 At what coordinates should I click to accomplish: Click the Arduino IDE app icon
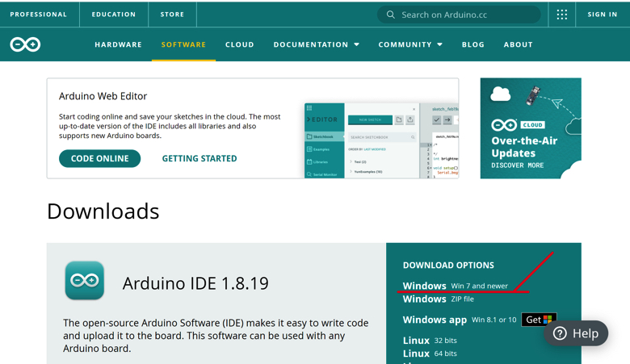84,280
